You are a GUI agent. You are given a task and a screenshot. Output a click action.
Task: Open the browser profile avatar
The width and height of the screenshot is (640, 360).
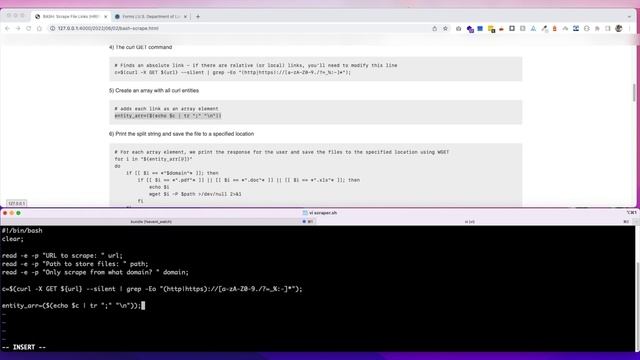tap(619, 29)
